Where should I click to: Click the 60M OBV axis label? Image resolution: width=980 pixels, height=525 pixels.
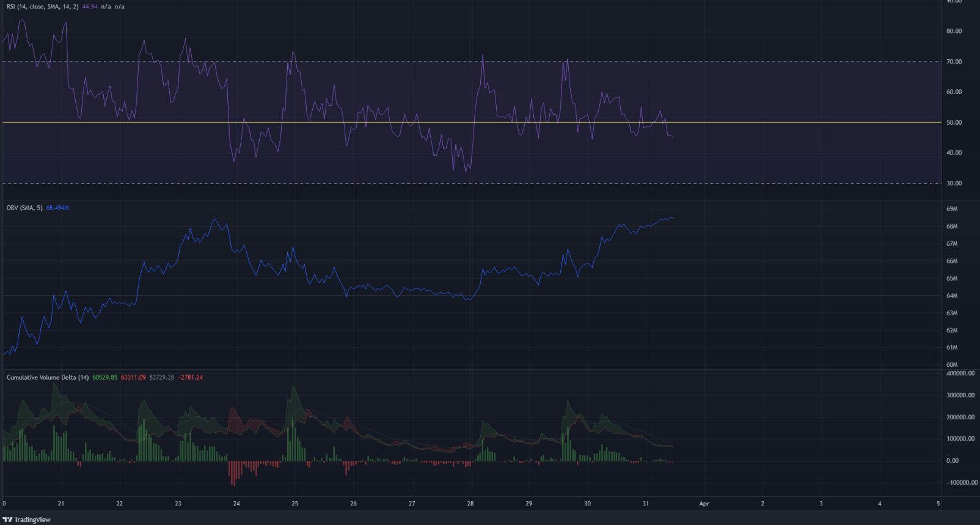951,365
